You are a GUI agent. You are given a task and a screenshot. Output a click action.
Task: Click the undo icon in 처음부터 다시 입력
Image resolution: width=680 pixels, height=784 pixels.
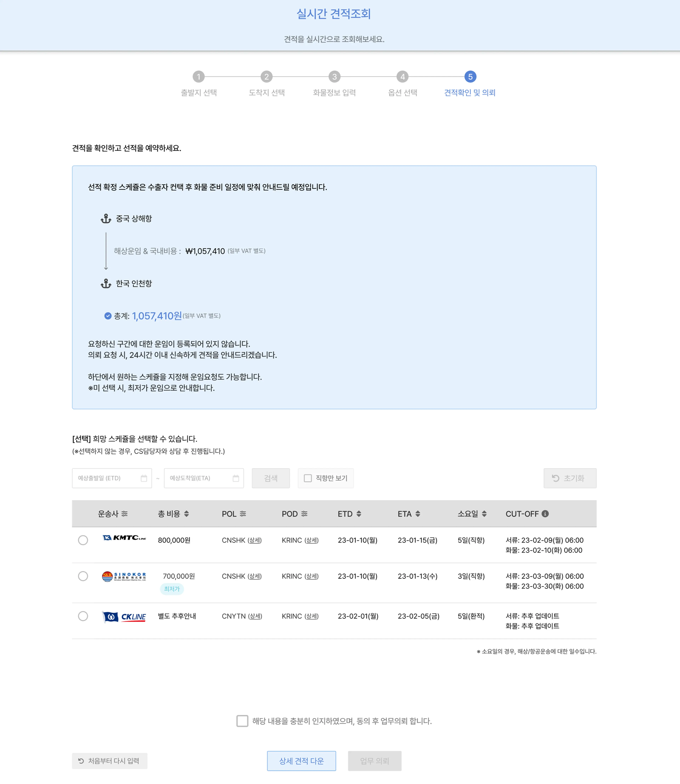(x=81, y=760)
